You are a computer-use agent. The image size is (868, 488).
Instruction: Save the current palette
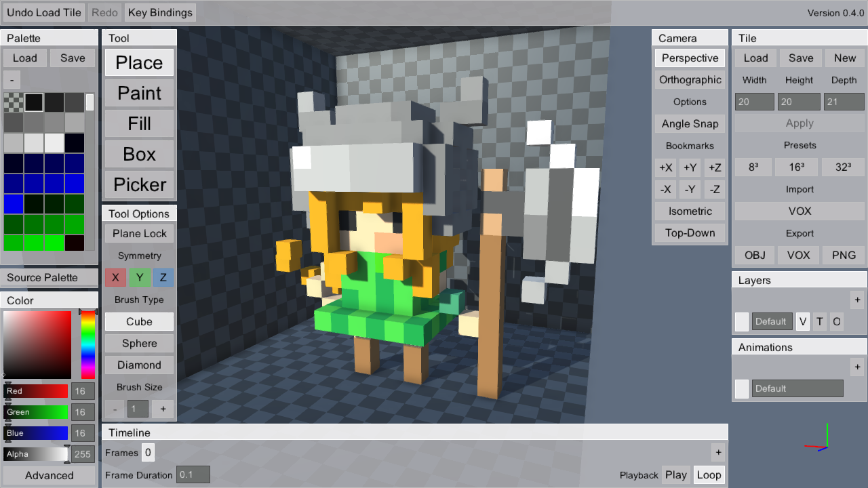[x=73, y=58]
